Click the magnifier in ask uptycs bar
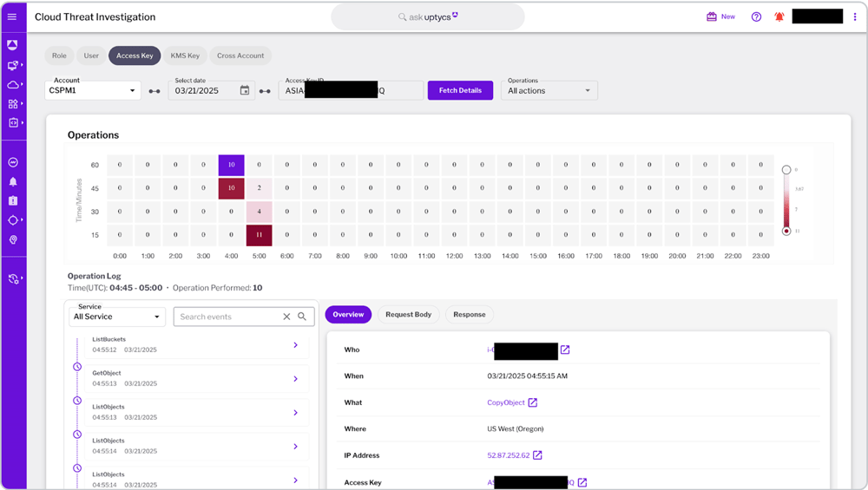This screenshot has height=490, width=868. tap(403, 17)
